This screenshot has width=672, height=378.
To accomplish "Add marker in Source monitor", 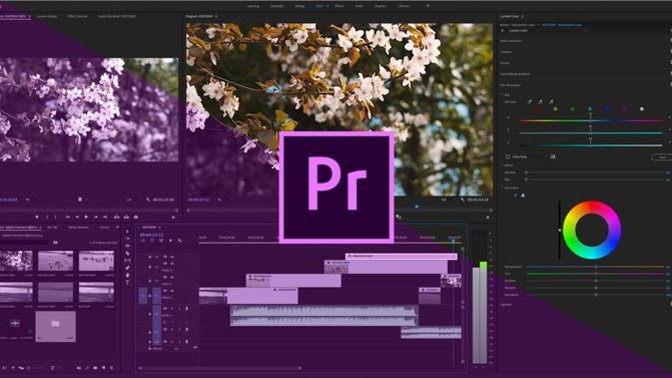I will pyautogui.click(x=37, y=217).
